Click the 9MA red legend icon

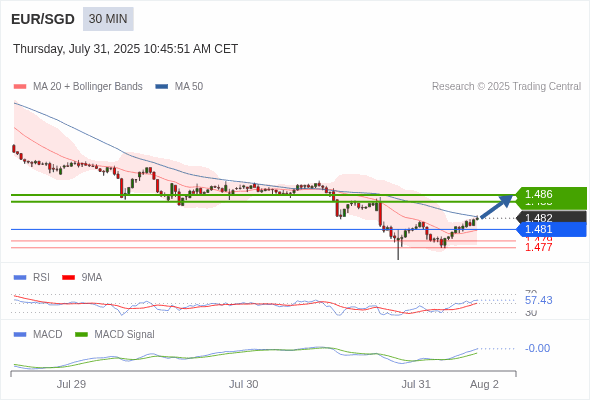tap(68, 278)
